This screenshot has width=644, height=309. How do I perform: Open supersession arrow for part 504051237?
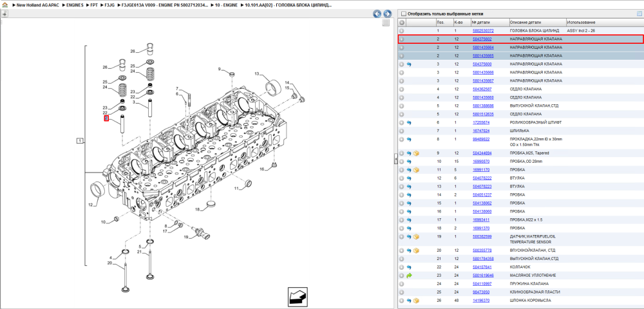[409, 195]
